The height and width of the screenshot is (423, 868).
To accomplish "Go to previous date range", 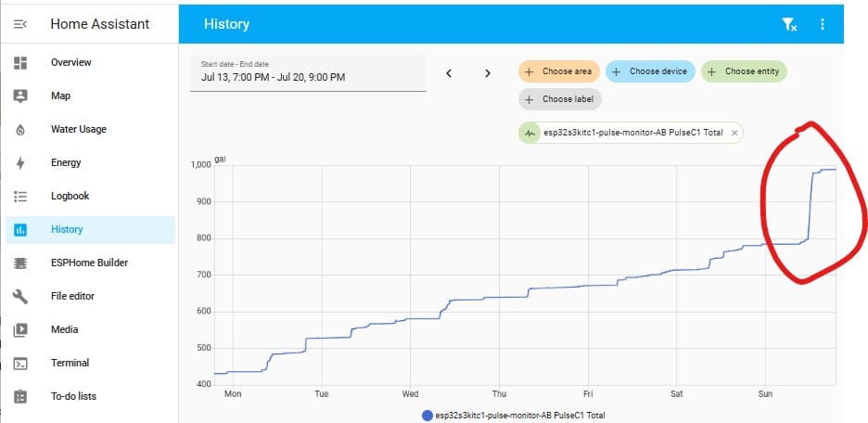I will pyautogui.click(x=449, y=72).
